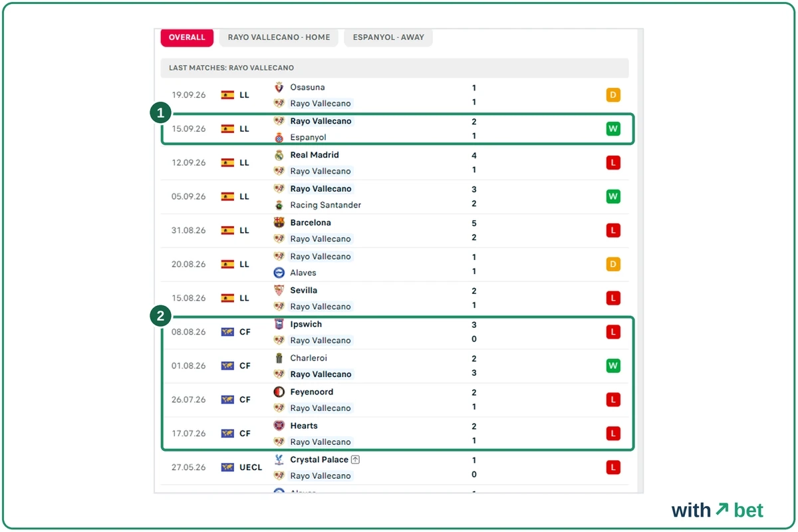The height and width of the screenshot is (532, 798).
Task: Open the Racing Santander team link
Action: coord(326,205)
